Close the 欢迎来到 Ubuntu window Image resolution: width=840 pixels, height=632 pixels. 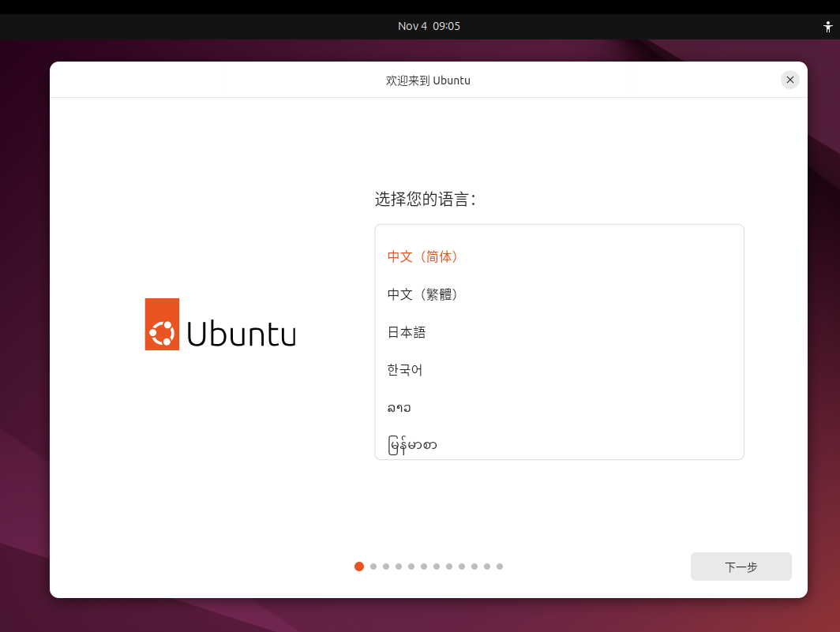[x=789, y=80]
